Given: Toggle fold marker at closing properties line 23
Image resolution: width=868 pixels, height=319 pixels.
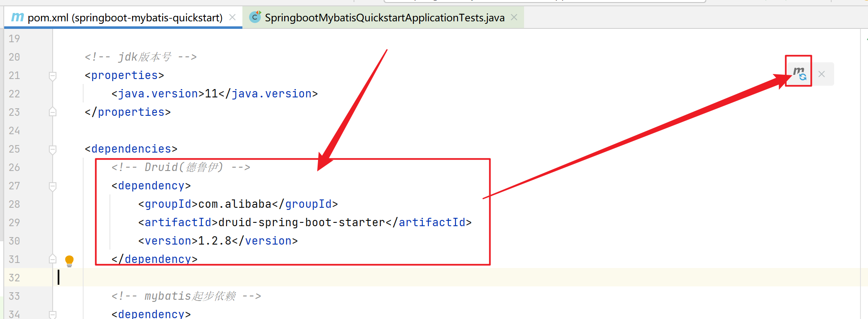Looking at the screenshot, I should pyautogui.click(x=53, y=112).
